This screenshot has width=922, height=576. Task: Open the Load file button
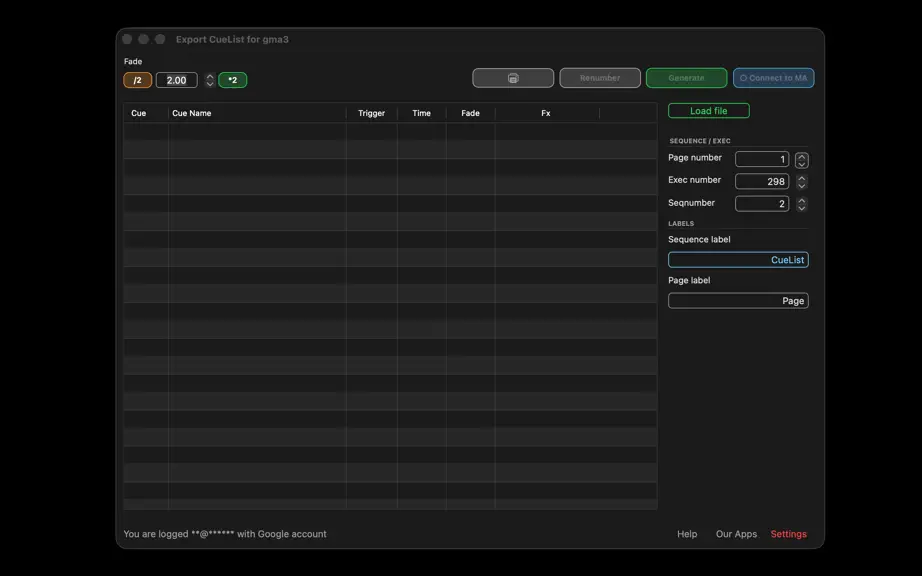pos(709,110)
